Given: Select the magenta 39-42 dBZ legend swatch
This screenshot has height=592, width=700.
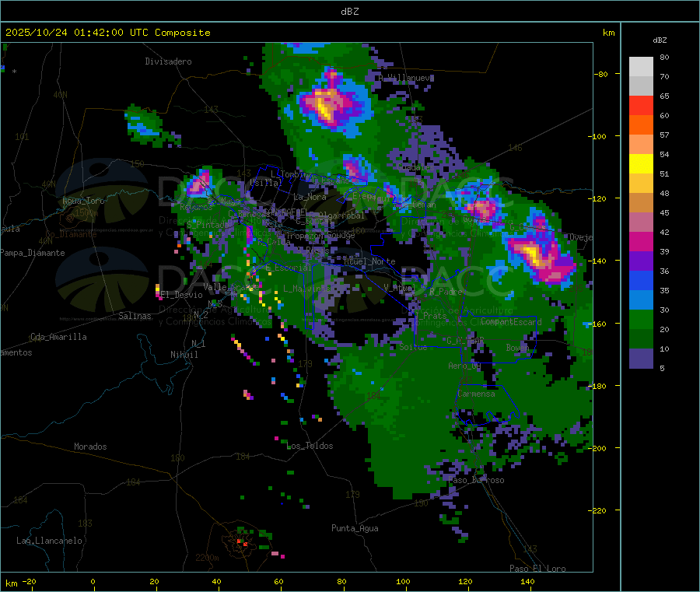Looking at the screenshot, I should [x=641, y=241].
